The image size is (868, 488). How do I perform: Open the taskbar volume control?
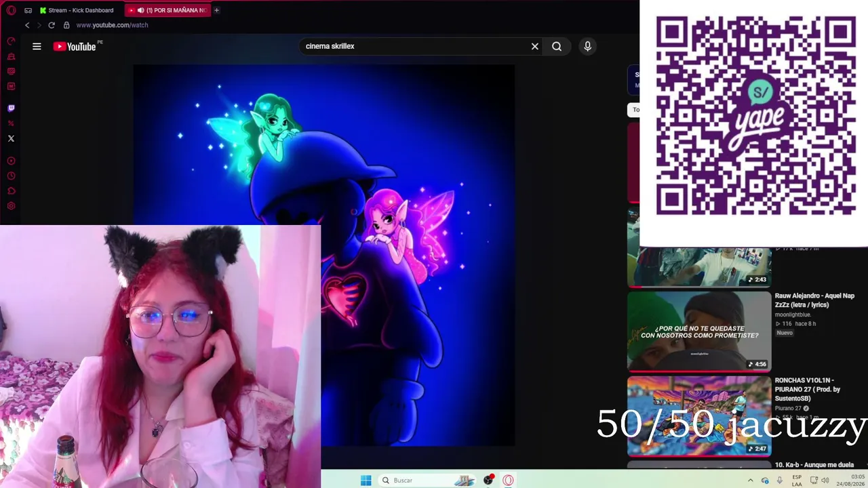coord(825,481)
